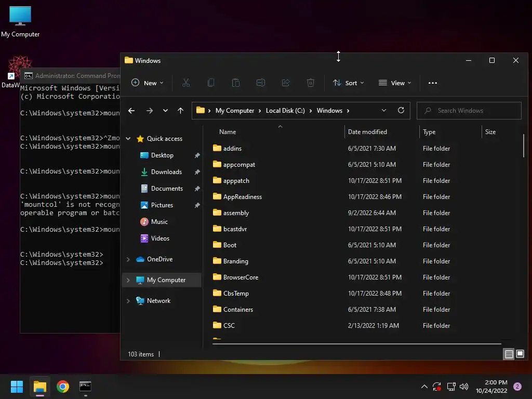Click the Search Windows field
Screen dimensions: 532x399
tap(469, 111)
